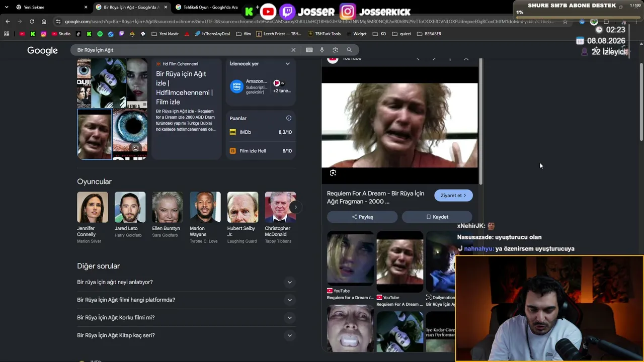Viewport: 644px width, 362px height.
Task: Select Marlon Wayans cast photo
Action: click(x=205, y=207)
